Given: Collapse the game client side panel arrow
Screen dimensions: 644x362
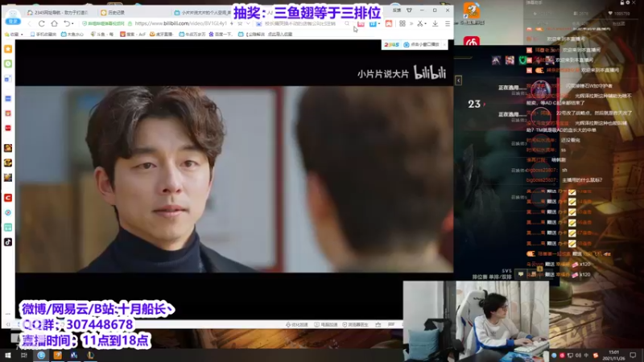Looking at the screenshot, I should pos(458,80).
